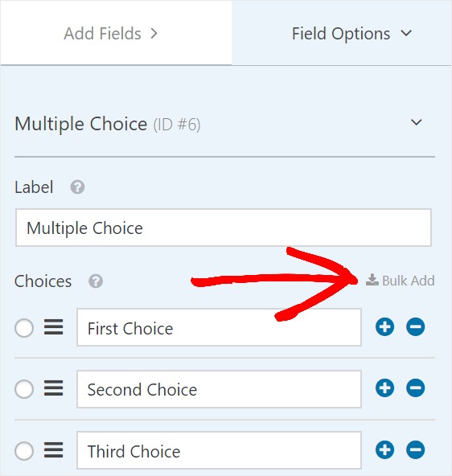Click the Label help question-mark icon

tap(77, 187)
